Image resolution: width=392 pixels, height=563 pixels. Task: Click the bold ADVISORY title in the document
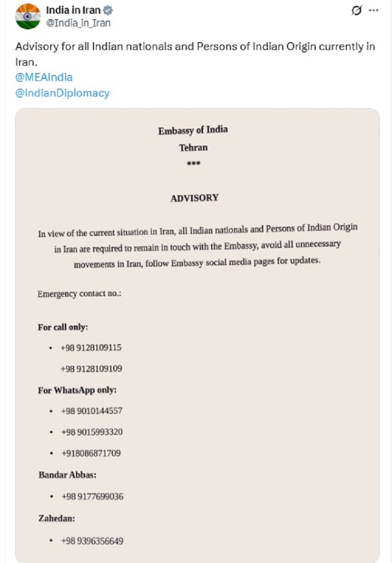[x=194, y=198]
